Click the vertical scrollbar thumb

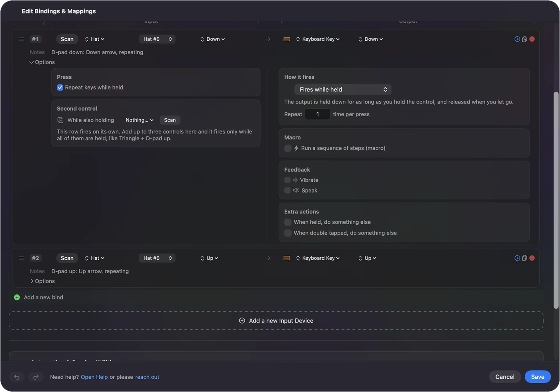pos(556,200)
